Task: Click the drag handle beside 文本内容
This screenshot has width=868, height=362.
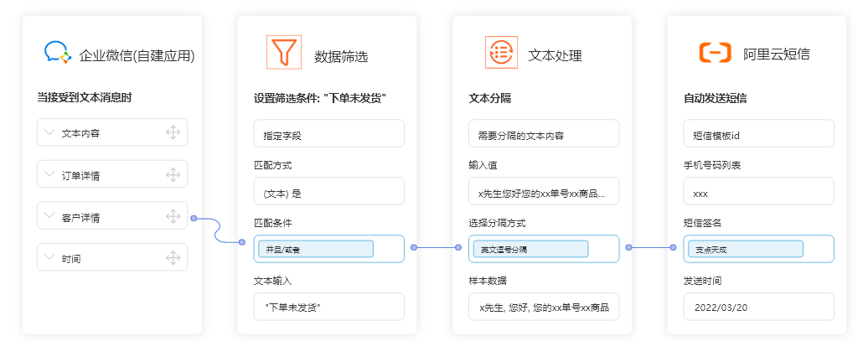Action: 173,132
